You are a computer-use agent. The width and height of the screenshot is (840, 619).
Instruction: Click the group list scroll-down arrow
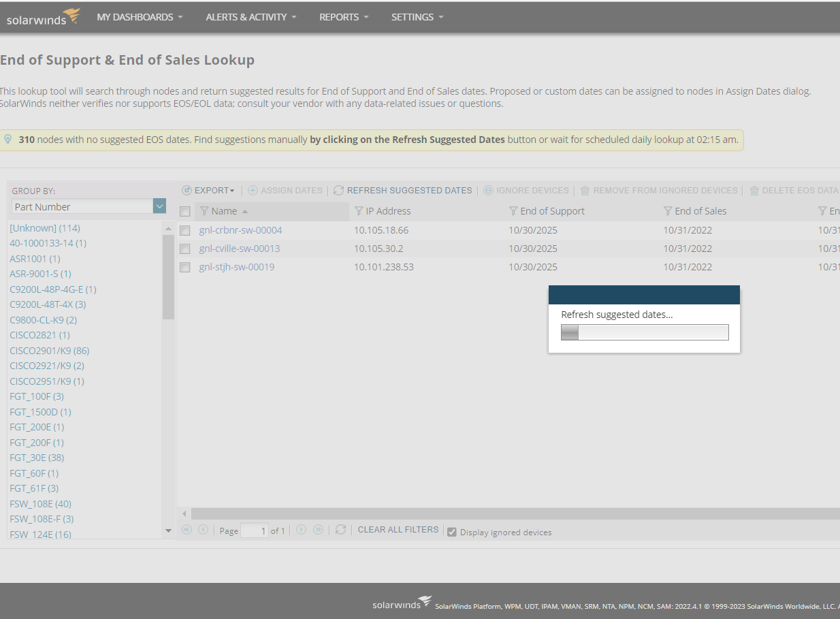169,530
